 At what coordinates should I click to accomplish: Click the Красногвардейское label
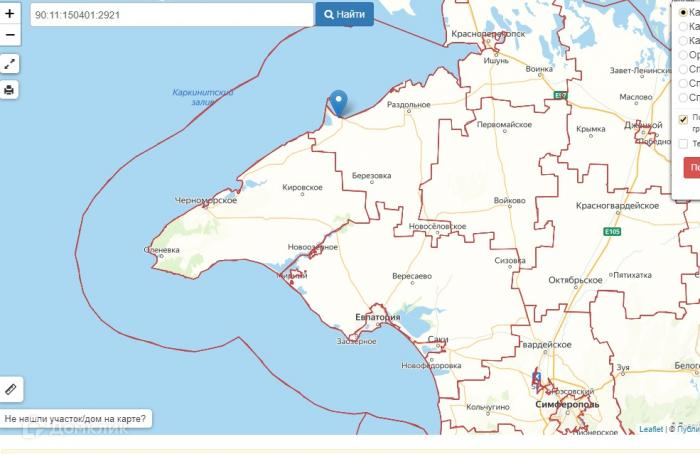click(617, 206)
